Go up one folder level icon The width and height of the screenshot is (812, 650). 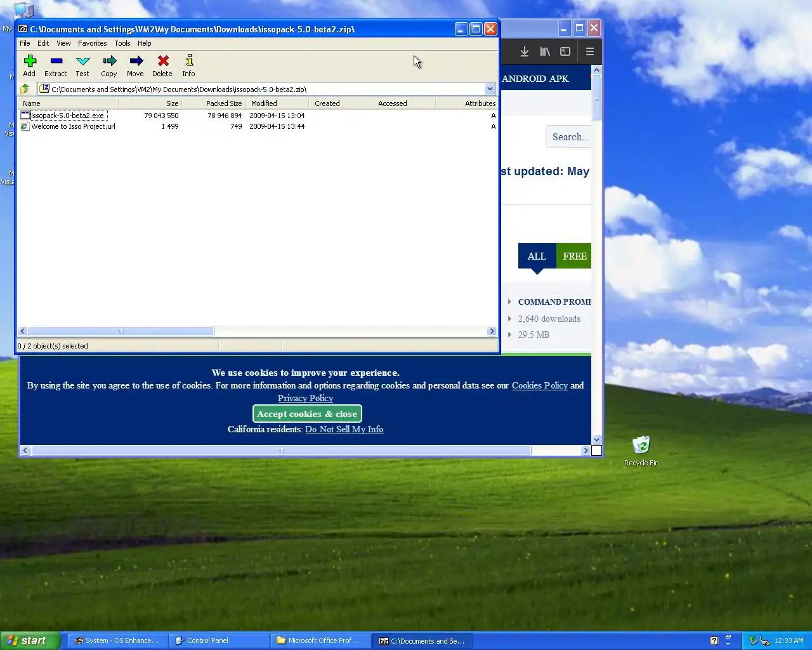(25, 89)
